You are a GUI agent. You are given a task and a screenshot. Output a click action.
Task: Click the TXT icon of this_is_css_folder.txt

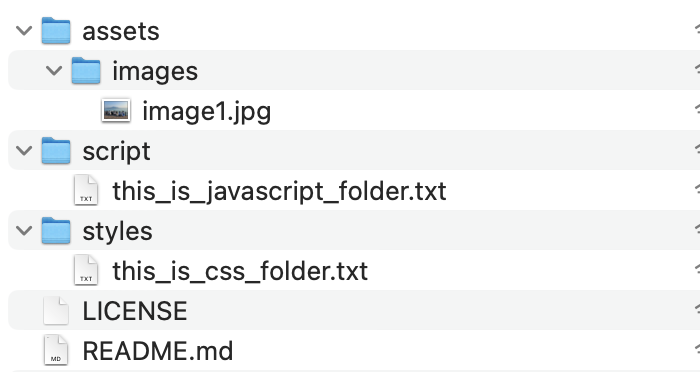tap(86, 270)
